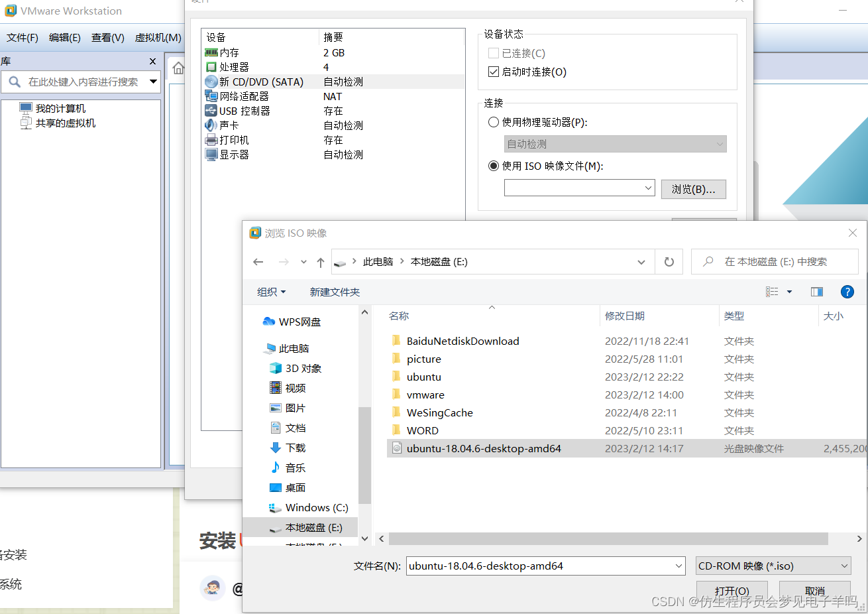Change the view layout icon
868x614 pixels.
pyautogui.click(x=772, y=292)
